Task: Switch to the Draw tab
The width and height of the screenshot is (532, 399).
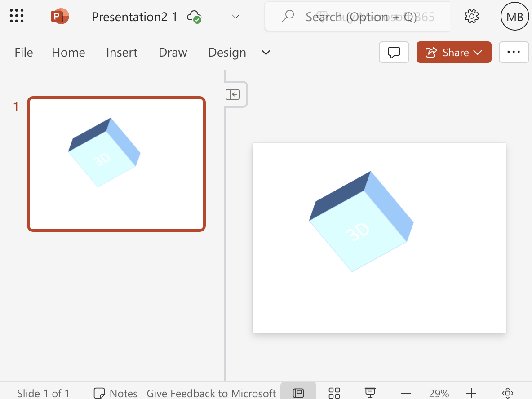Action: coord(173,52)
